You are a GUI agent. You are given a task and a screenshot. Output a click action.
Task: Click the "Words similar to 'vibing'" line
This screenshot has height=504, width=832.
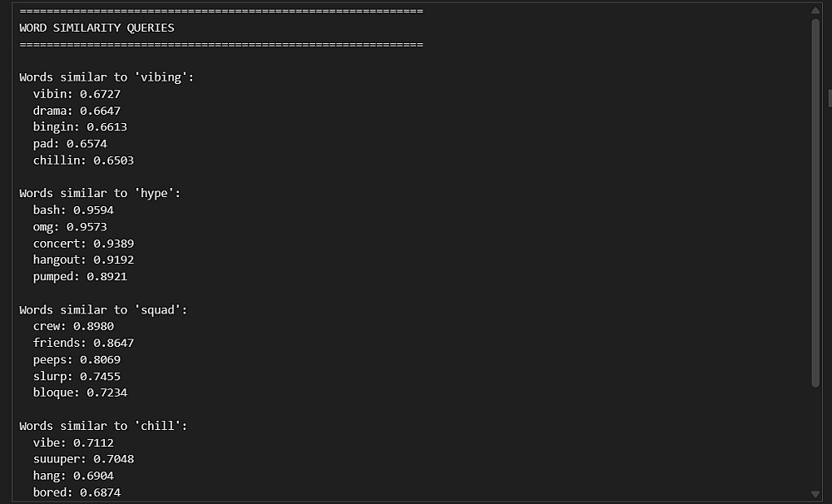click(x=106, y=77)
